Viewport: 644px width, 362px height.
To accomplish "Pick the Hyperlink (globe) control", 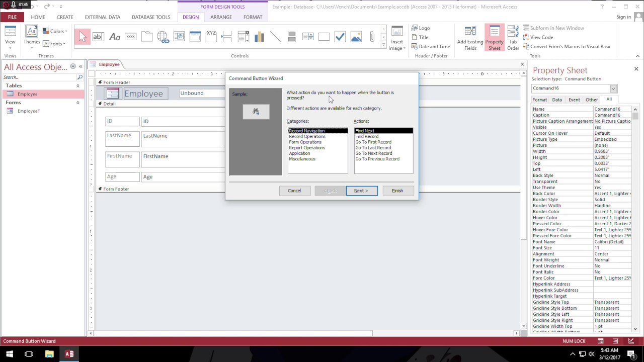I will coord(163,37).
